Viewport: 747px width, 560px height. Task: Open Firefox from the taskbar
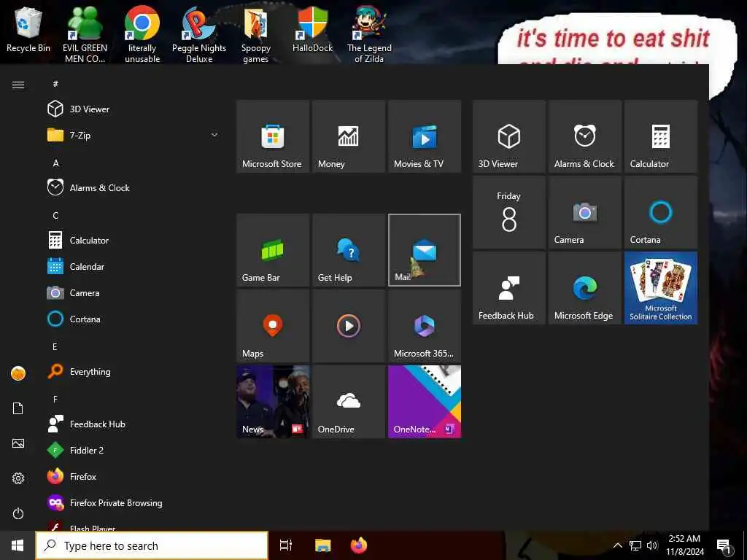(359, 545)
